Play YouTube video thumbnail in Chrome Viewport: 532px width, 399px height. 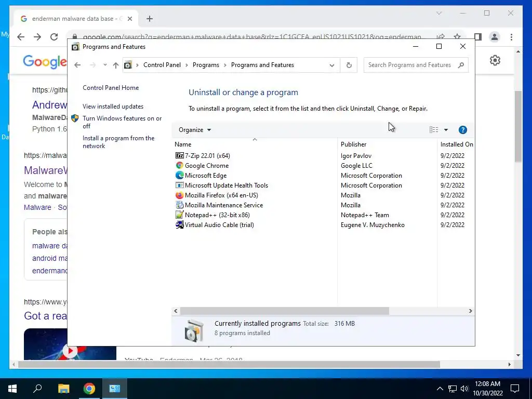pos(70,351)
